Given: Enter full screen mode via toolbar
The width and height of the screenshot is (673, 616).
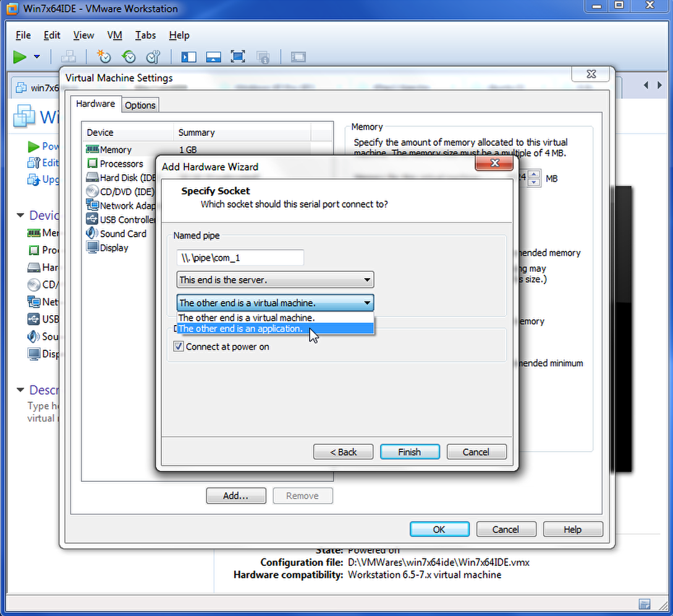Looking at the screenshot, I should click(237, 57).
